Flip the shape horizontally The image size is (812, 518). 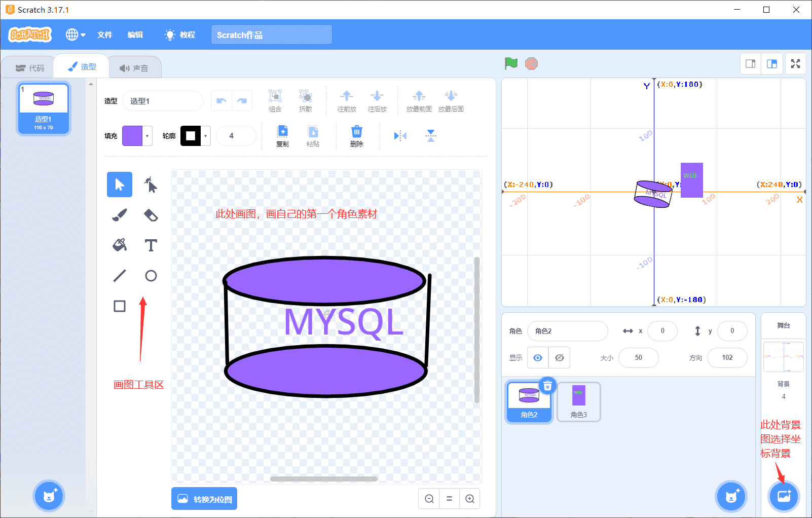point(400,136)
